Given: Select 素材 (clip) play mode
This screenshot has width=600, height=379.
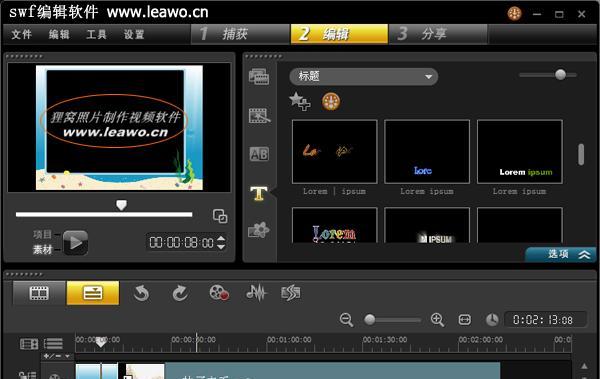Looking at the screenshot, I should (x=42, y=250).
